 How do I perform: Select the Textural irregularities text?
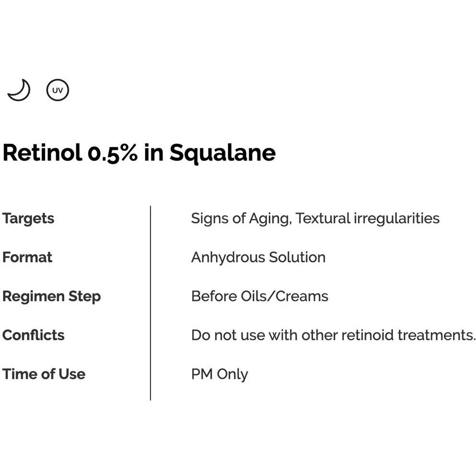368,218
